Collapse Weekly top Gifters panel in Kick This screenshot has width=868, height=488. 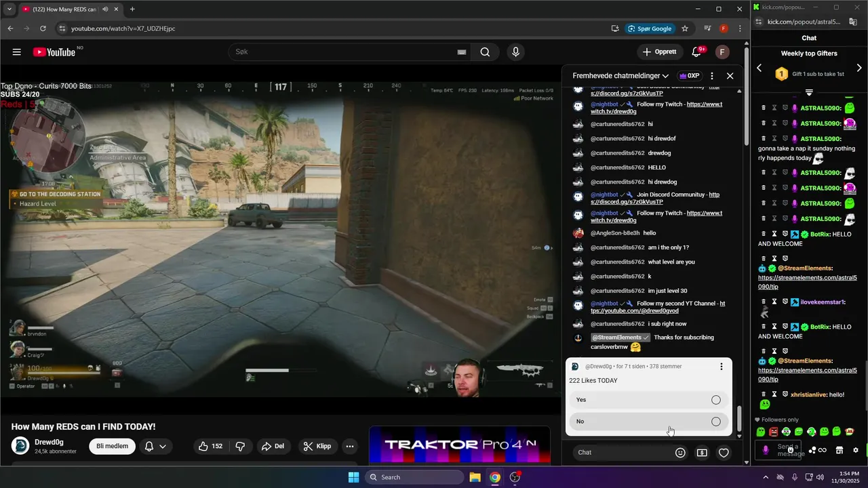pos(809,92)
